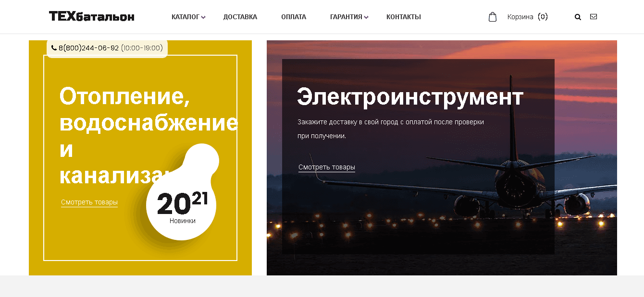Click the Корзина (0) cart link

click(x=528, y=17)
